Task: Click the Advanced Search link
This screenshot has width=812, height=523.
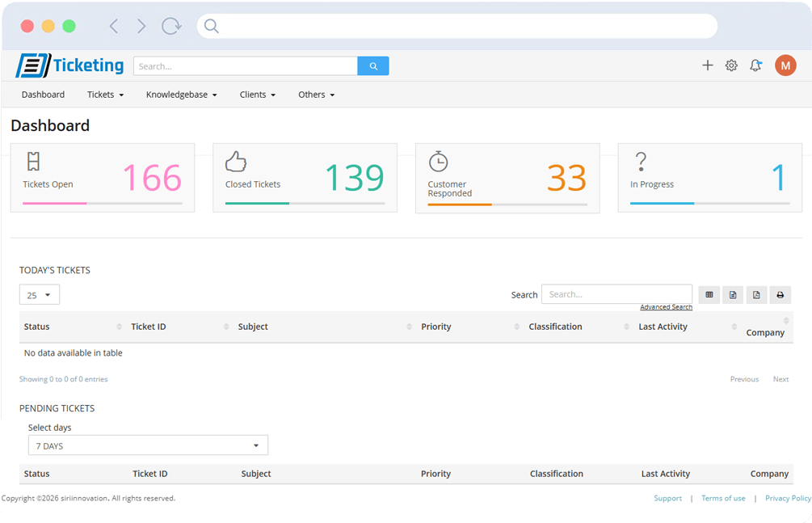Action: 666,307
